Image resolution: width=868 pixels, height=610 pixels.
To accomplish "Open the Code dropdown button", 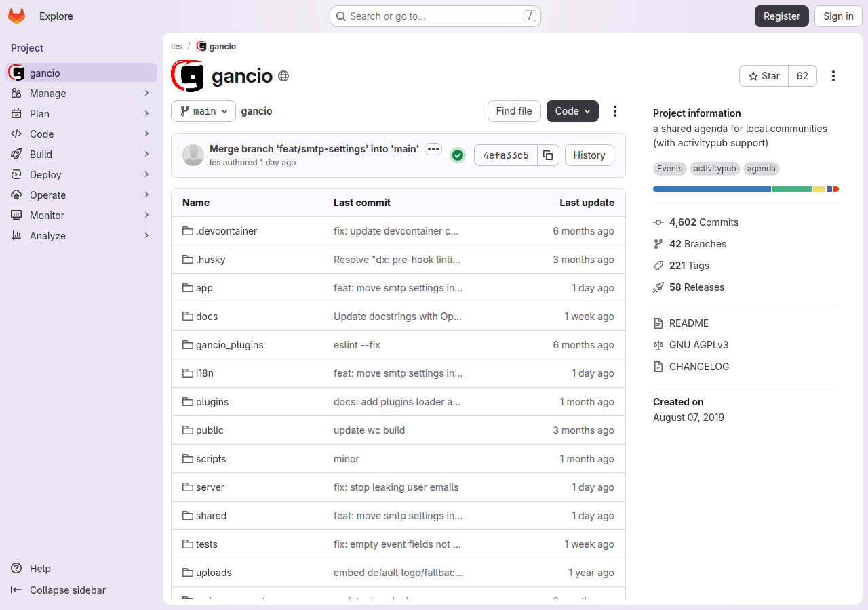I will (x=572, y=111).
